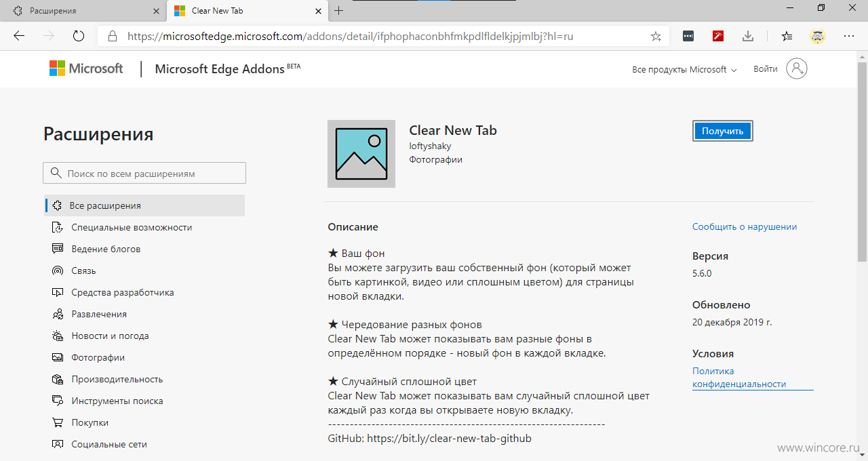
Task: Close the Clear New Tab tab
Action: tap(318, 11)
